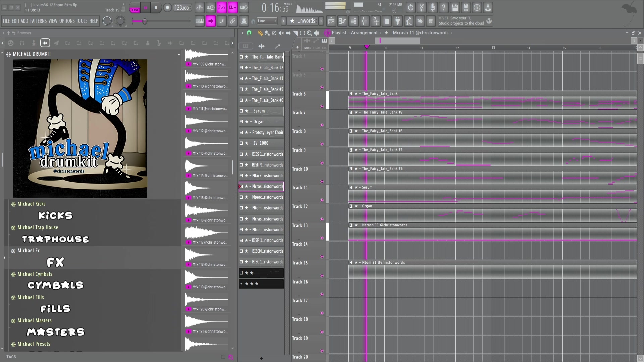
Task: Select the playlist Delete tool
Action: 274,33
